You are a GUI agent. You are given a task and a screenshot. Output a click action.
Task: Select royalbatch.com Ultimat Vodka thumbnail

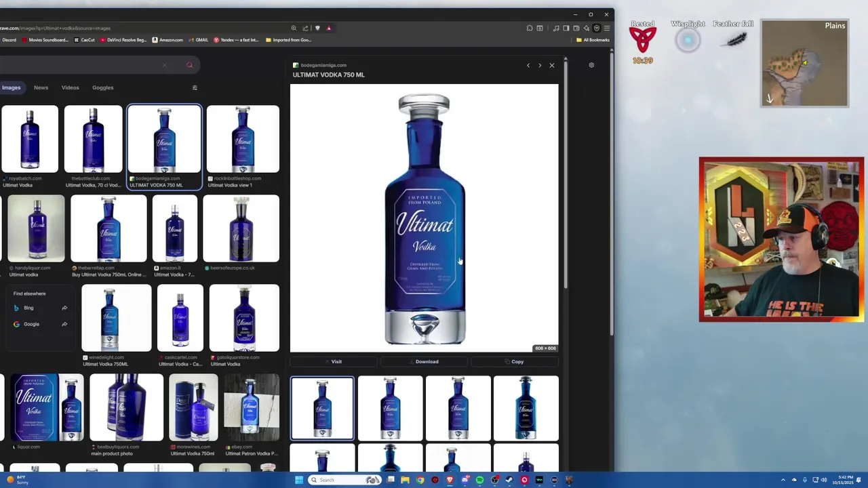point(30,139)
